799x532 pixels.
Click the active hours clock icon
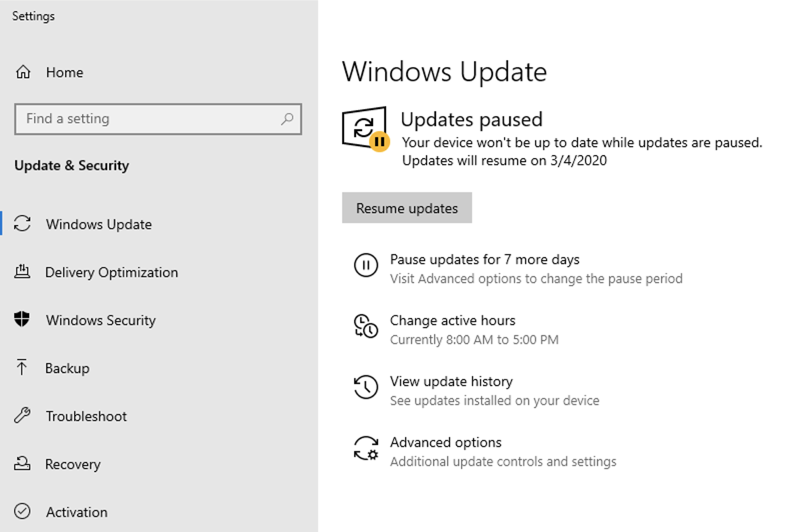365,326
